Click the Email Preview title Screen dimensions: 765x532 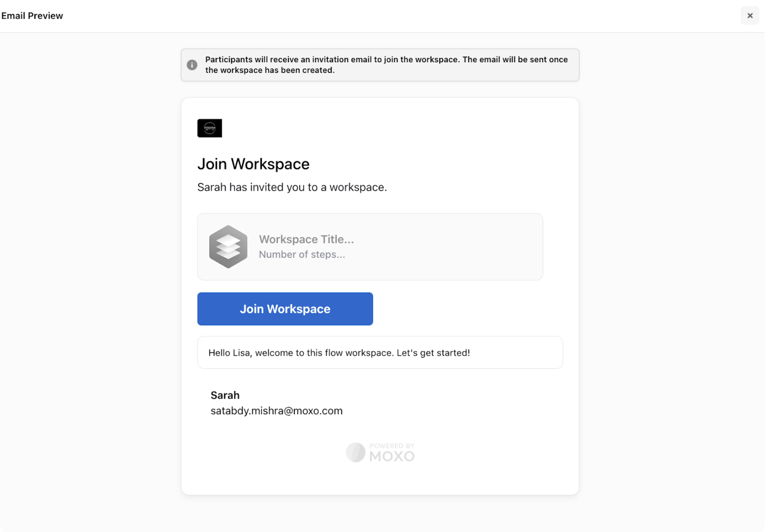coord(32,16)
